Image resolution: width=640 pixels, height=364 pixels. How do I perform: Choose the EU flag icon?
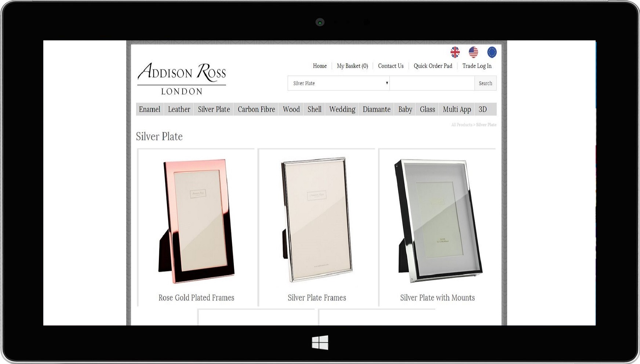coord(492,52)
